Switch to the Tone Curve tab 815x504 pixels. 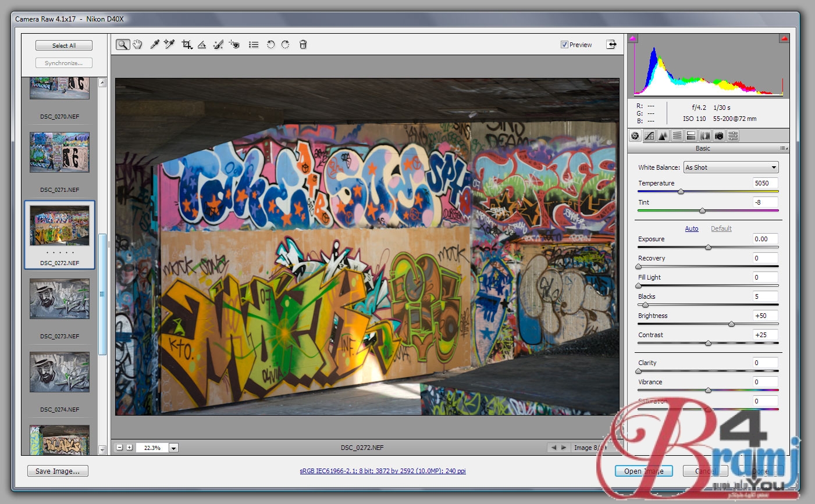tap(649, 136)
